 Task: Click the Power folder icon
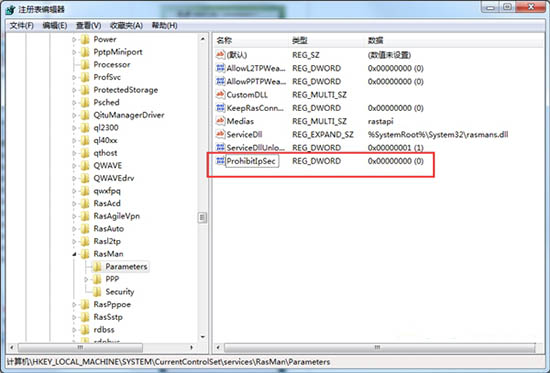[x=85, y=39]
